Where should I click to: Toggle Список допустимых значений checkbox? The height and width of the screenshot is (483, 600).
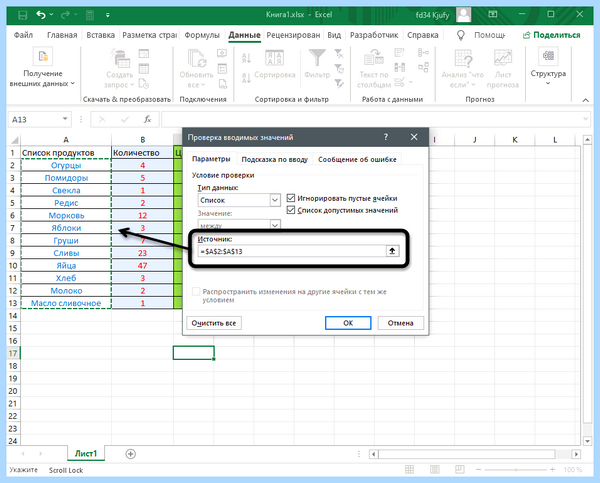pos(291,210)
